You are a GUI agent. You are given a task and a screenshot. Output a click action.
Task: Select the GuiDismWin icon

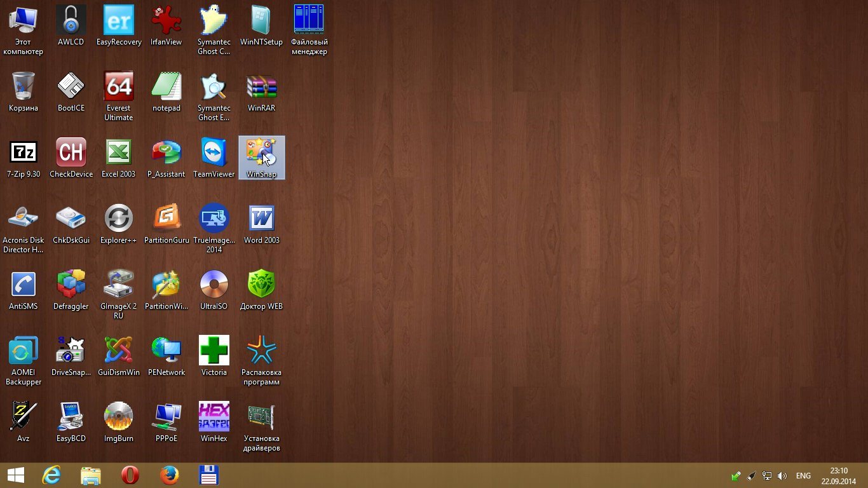(119, 356)
